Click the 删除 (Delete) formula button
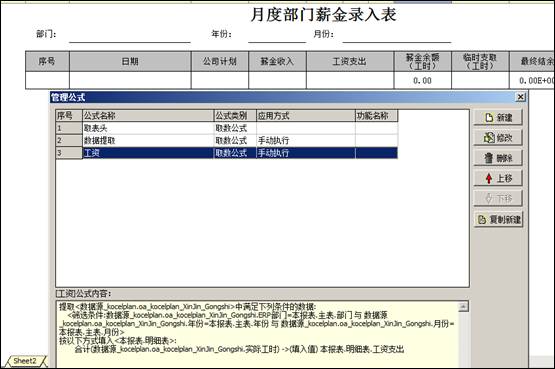The width and height of the screenshot is (555, 369). 498,158
